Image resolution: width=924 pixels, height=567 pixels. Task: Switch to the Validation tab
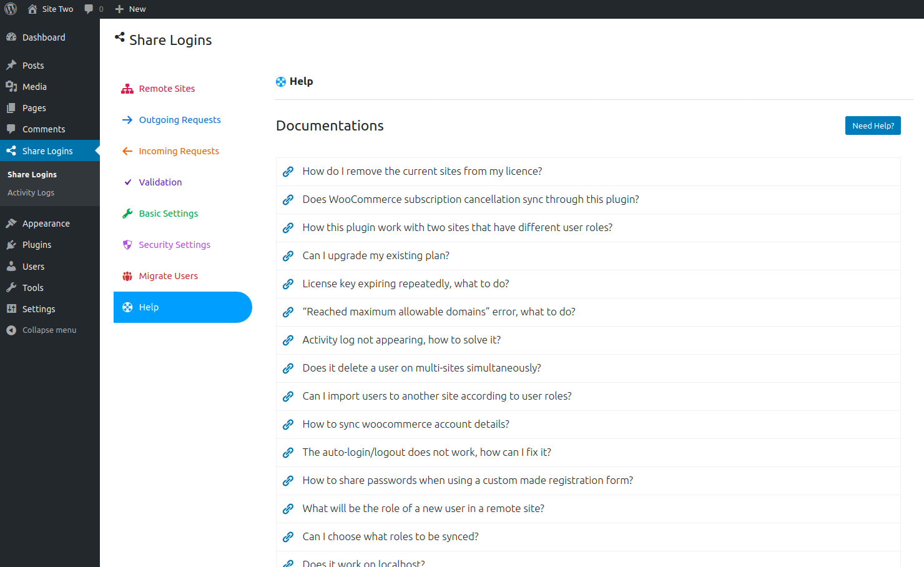tap(160, 182)
